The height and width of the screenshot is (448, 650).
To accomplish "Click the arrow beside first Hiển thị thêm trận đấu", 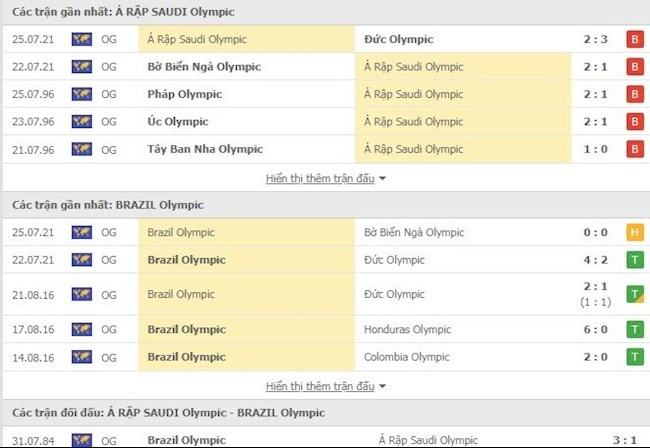I will (383, 179).
